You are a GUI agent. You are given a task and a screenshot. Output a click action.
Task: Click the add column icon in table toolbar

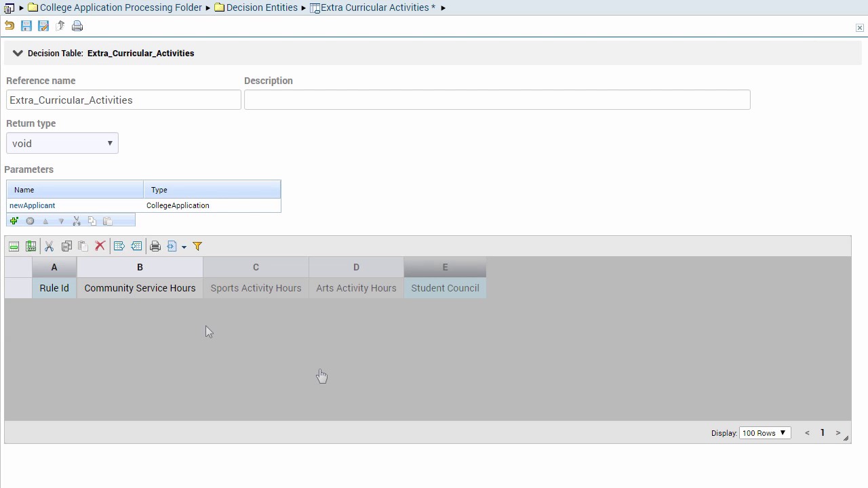tap(31, 246)
